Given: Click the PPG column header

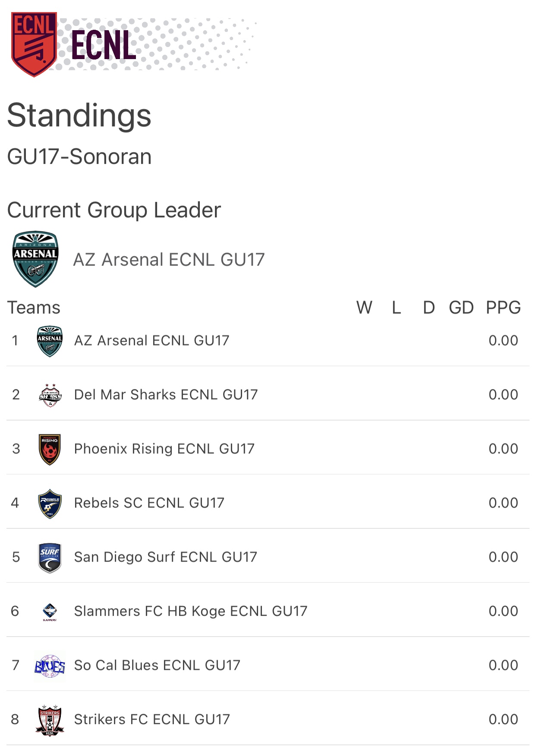Looking at the screenshot, I should coord(503,308).
